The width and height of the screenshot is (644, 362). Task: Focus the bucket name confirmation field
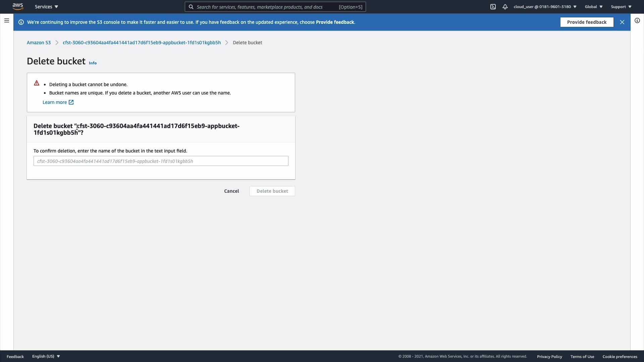tap(161, 161)
